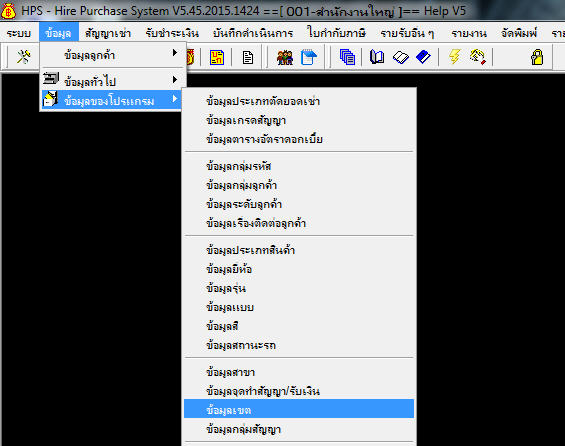The image size is (565, 446).
Task: Click the stacked blue windows icon
Action: point(347,57)
